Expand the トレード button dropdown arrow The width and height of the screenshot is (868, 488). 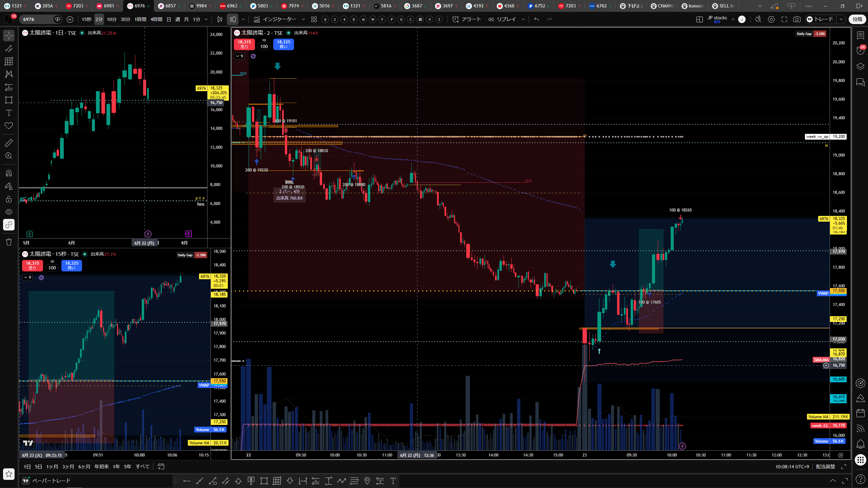pyautogui.click(x=841, y=19)
